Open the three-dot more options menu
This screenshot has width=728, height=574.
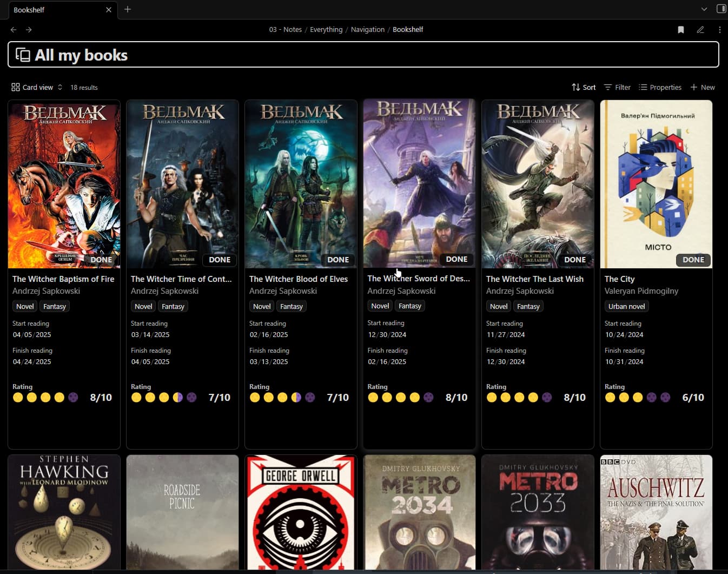pyautogui.click(x=719, y=30)
